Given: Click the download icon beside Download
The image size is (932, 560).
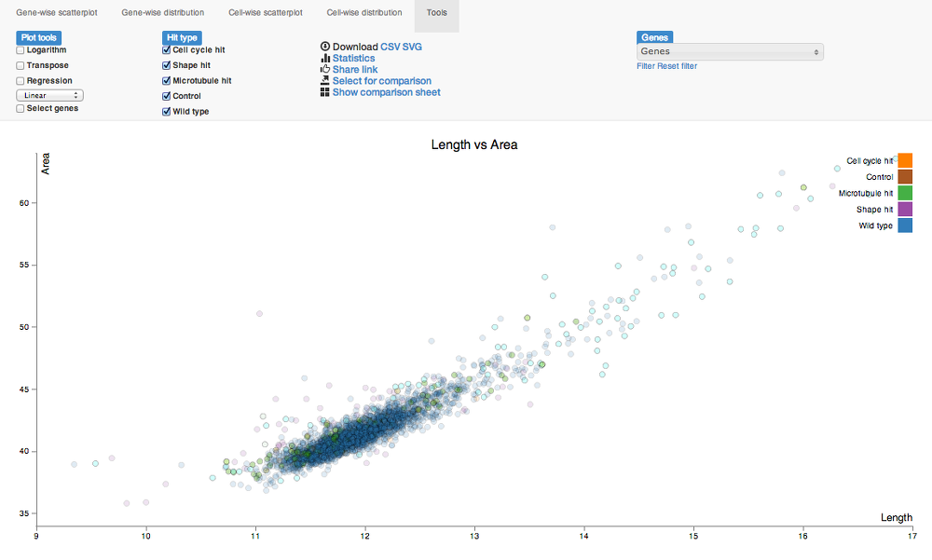Looking at the screenshot, I should pos(325,47).
